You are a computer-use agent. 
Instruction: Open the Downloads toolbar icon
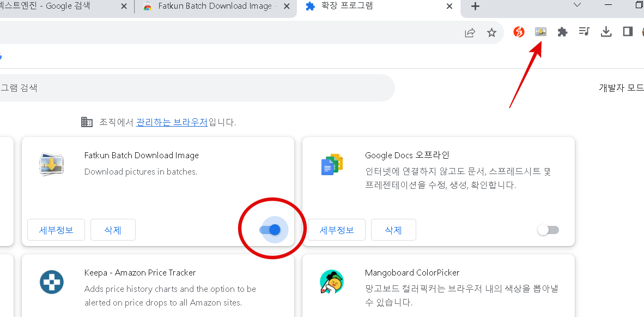pos(606,32)
